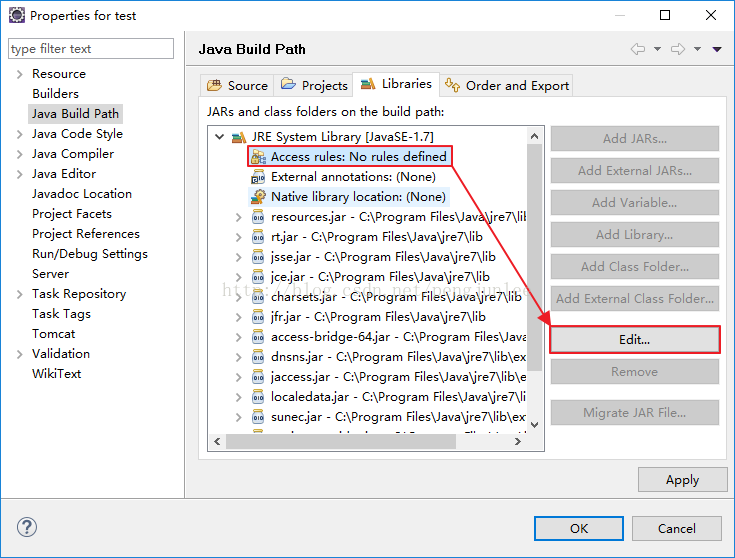Click the Order and Export tab icon
735x558 pixels.
pos(452,85)
